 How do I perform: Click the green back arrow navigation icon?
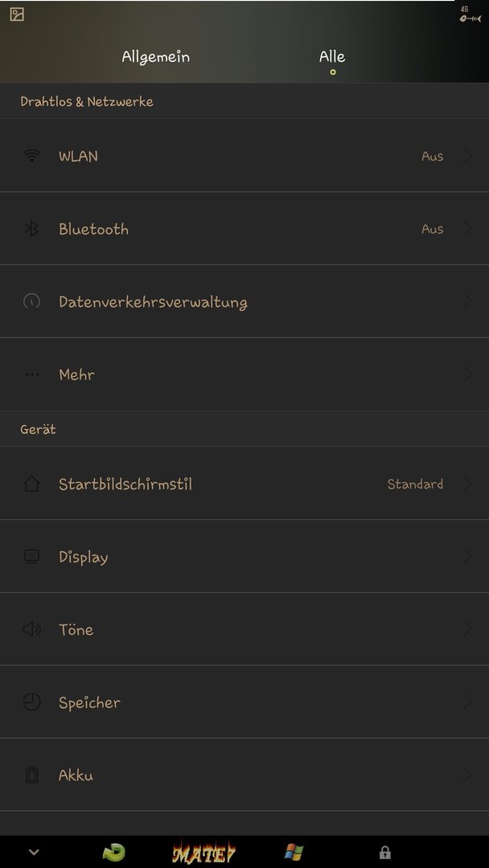tap(114, 853)
